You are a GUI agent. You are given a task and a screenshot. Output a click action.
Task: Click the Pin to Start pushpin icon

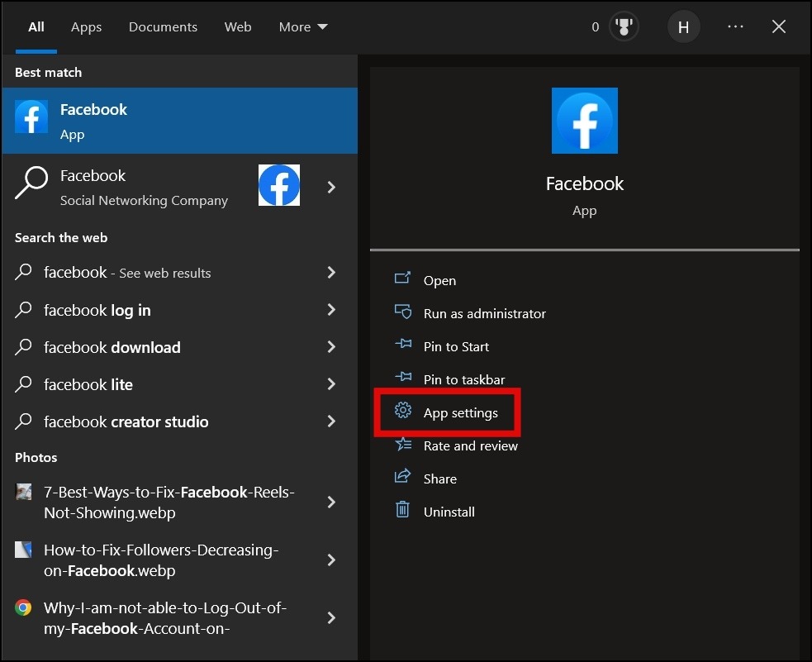[402, 345]
